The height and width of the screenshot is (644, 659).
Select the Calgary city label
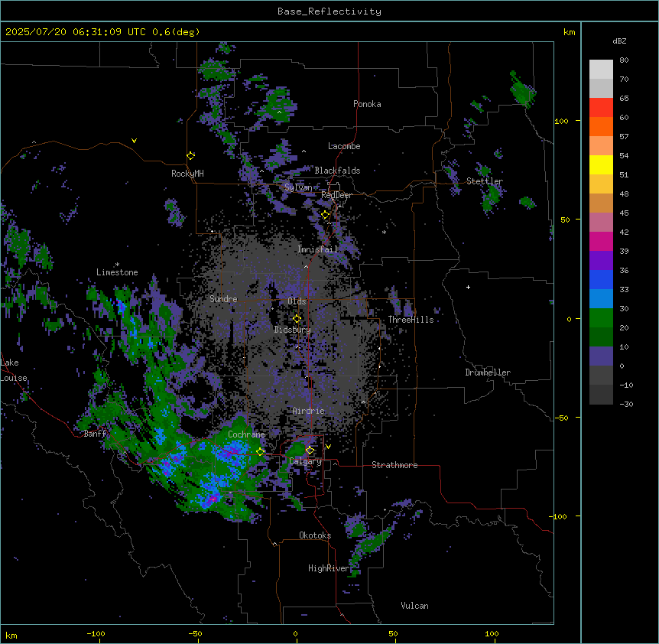point(306,461)
